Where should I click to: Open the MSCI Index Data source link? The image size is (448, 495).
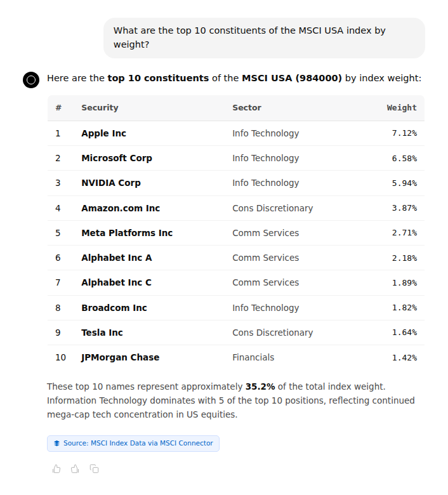click(138, 444)
